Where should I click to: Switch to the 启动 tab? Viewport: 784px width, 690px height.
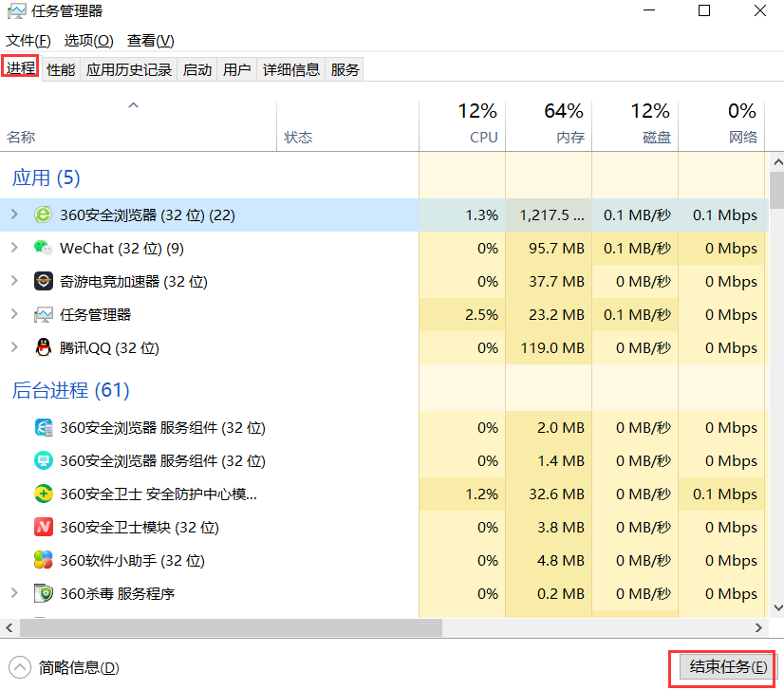point(197,69)
